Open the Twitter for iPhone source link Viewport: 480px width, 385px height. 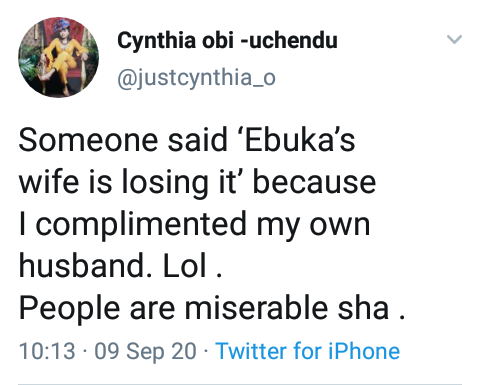click(x=307, y=351)
